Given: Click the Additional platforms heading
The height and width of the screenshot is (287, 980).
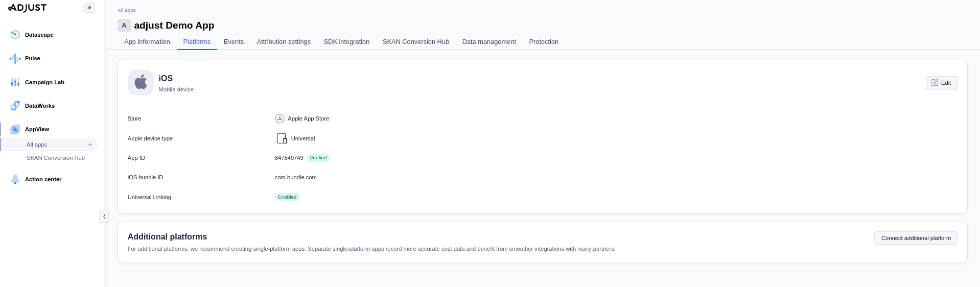Looking at the screenshot, I should 167,237.
